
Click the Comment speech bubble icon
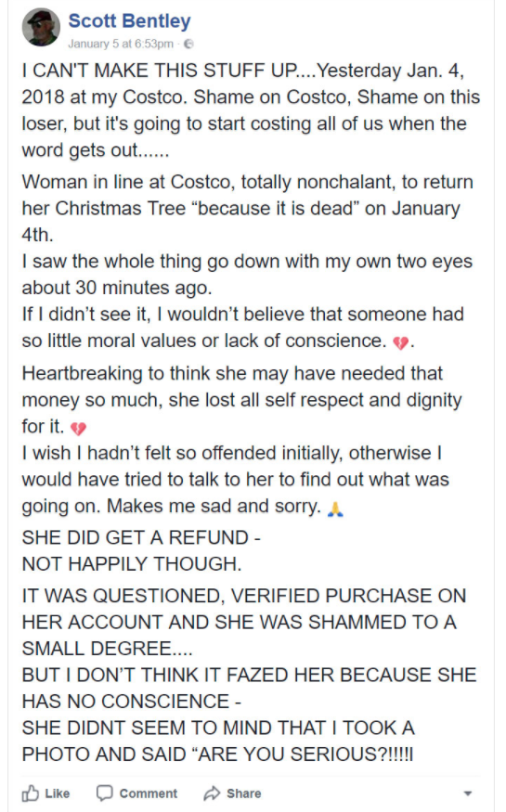point(105,793)
